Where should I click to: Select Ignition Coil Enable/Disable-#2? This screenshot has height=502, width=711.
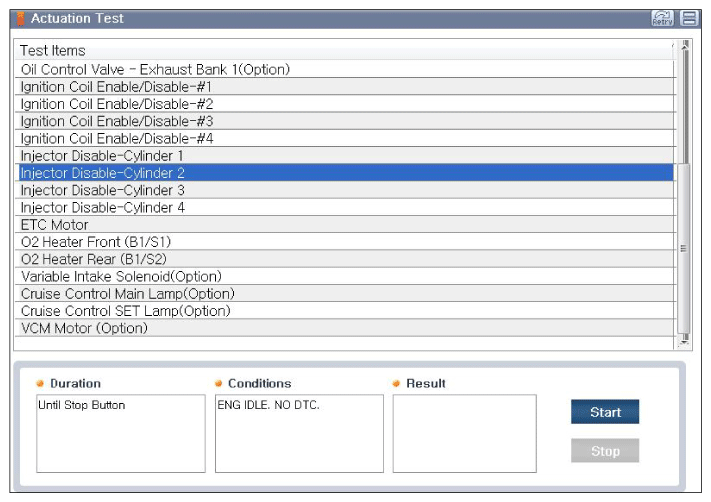point(345,104)
